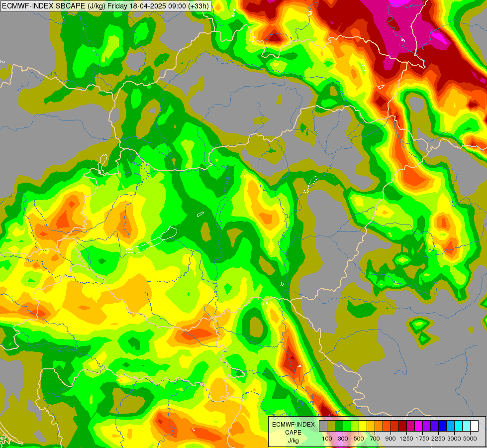Screen dimensions: 487x448
Task: Click the legend label '5000'
Action: (x=470, y=439)
